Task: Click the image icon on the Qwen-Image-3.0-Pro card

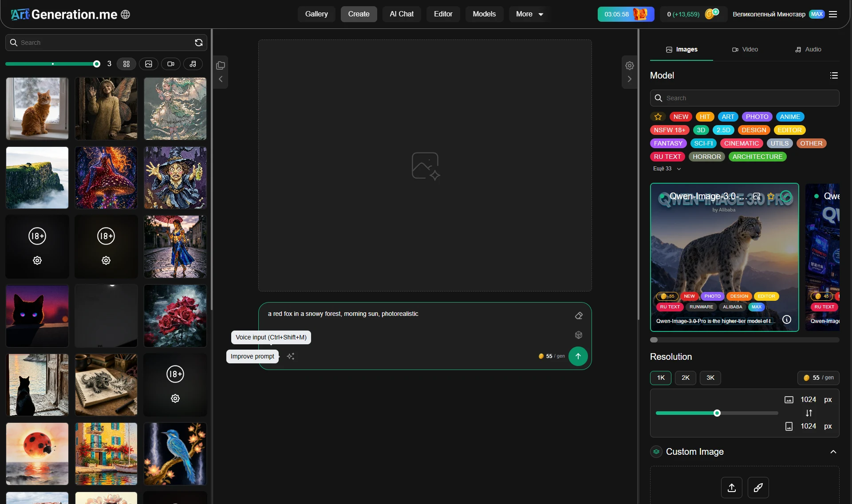Action: tap(757, 196)
